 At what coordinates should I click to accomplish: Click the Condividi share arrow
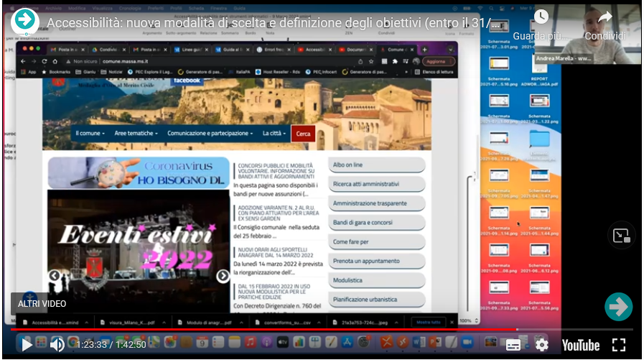[605, 17]
